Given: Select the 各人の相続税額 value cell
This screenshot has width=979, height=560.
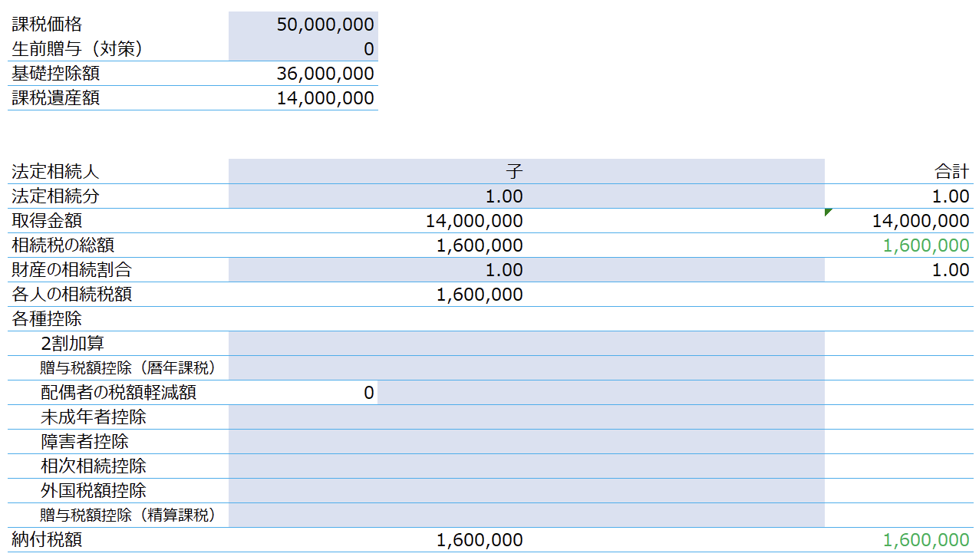Looking at the screenshot, I should click(526, 295).
